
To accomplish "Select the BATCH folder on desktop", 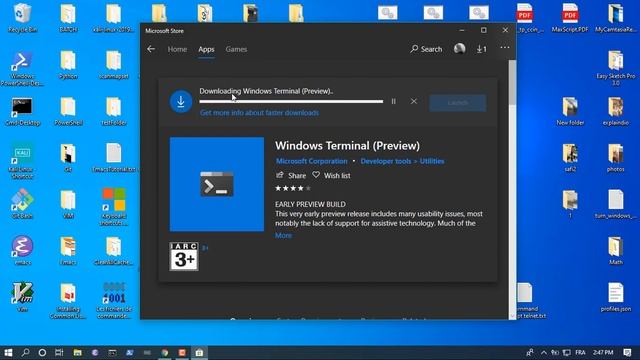I will (x=68, y=18).
